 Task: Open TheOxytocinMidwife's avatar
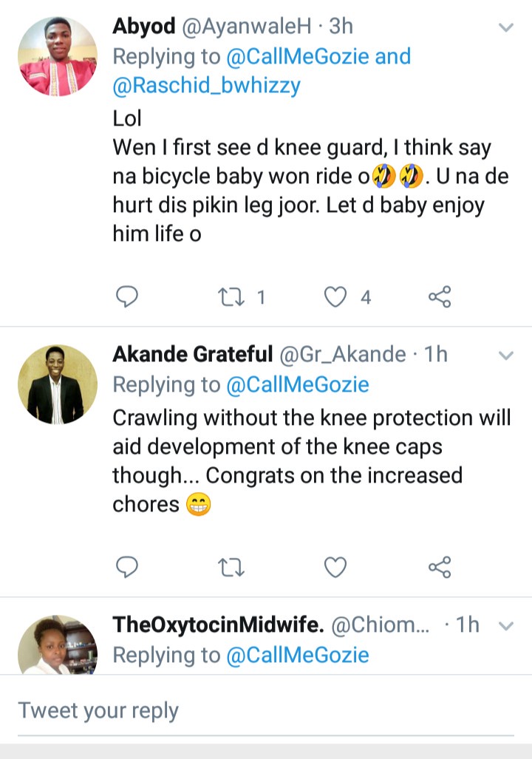(x=57, y=646)
